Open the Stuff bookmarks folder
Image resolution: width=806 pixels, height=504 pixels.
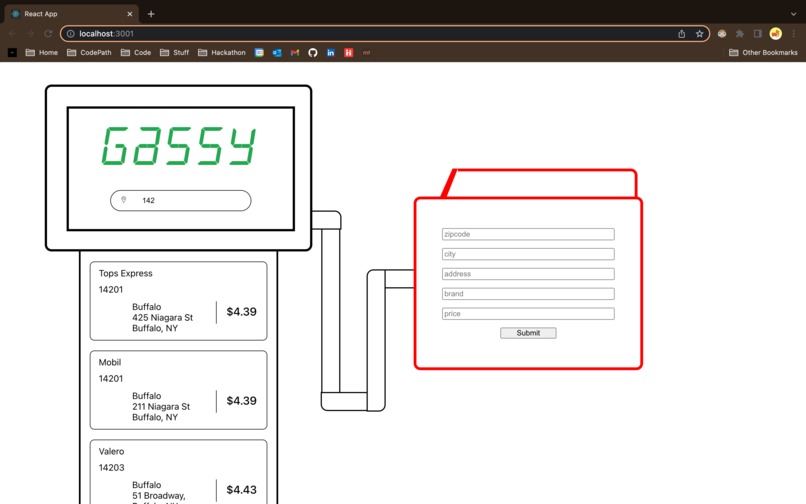coord(175,52)
